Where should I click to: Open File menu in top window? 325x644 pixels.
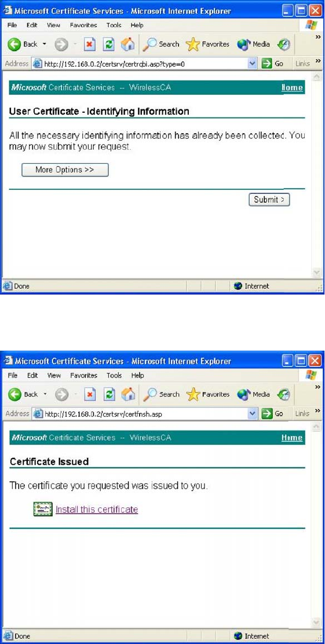[x=12, y=25]
